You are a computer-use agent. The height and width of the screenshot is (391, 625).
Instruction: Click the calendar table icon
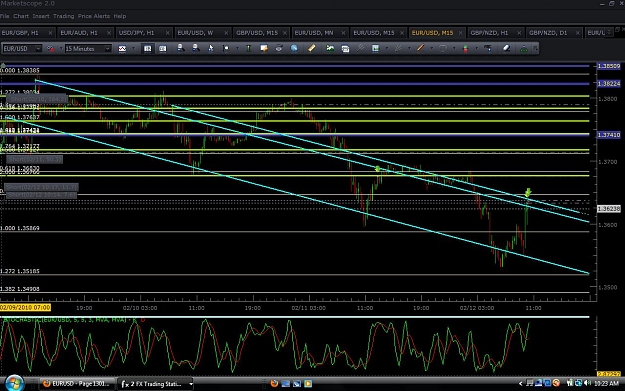tap(346, 49)
